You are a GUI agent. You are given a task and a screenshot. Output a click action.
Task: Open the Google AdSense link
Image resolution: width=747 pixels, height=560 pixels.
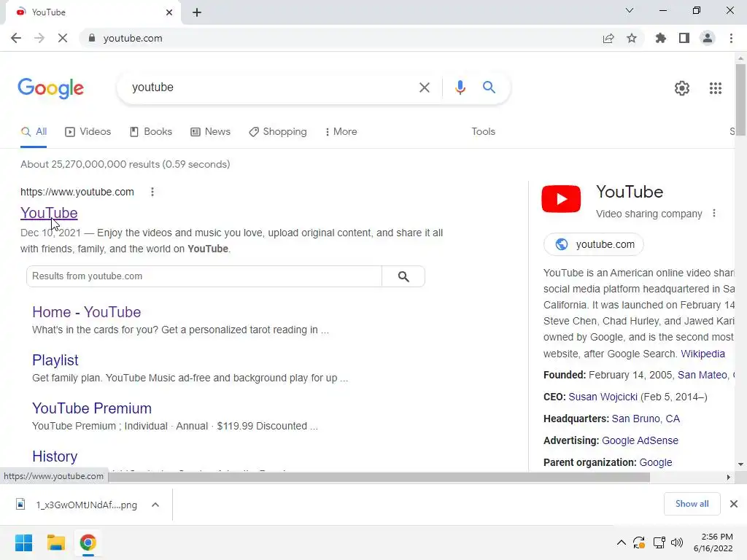point(640,441)
